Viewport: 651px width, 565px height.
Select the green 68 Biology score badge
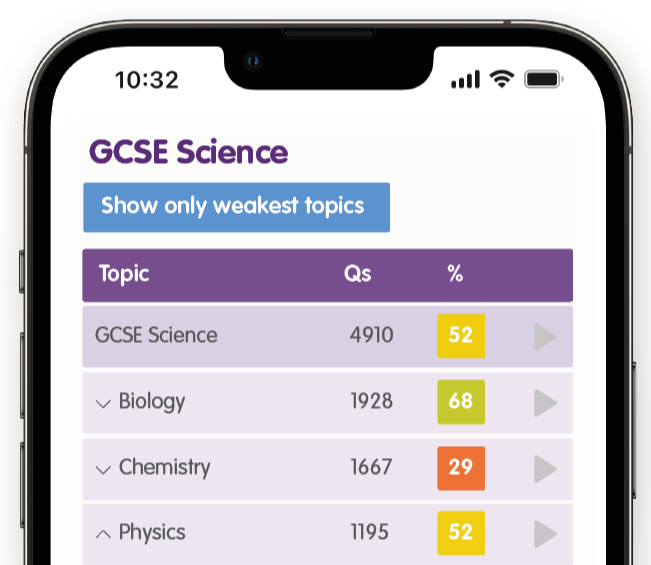click(x=461, y=402)
